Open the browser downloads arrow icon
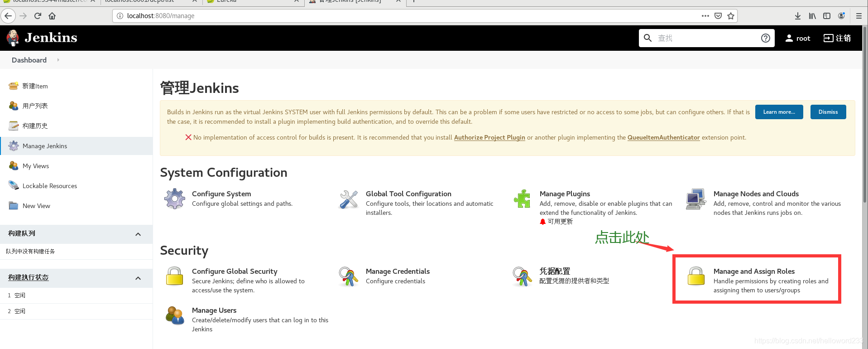 (798, 16)
